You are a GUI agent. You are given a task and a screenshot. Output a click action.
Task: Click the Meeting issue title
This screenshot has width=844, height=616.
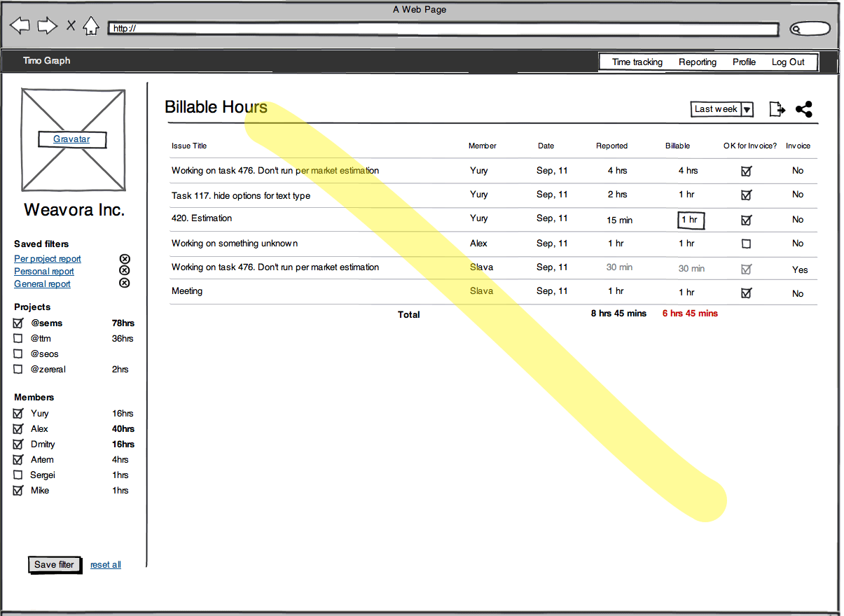[x=187, y=291]
